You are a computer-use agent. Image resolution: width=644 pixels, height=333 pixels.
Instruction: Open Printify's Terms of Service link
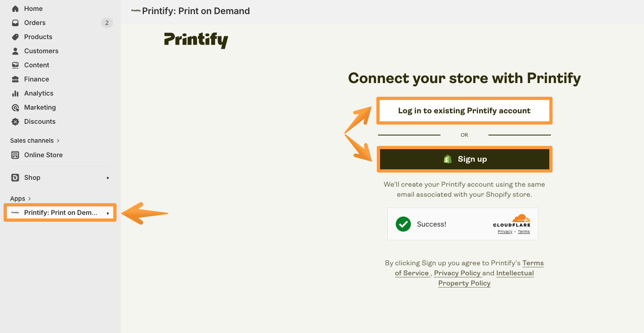coord(533,263)
